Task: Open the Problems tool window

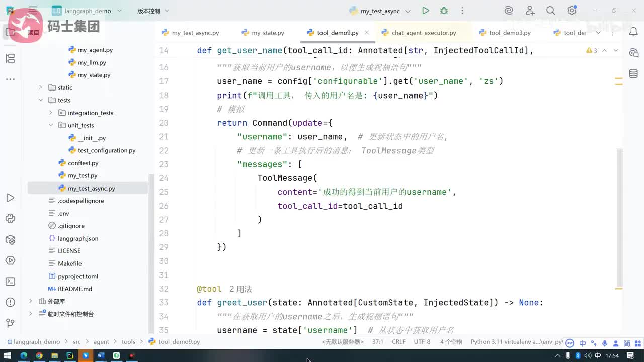Action: (x=10, y=302)
